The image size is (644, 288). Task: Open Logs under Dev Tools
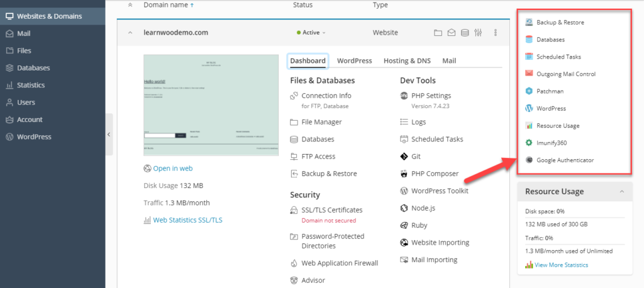click(x=418, y=122)
